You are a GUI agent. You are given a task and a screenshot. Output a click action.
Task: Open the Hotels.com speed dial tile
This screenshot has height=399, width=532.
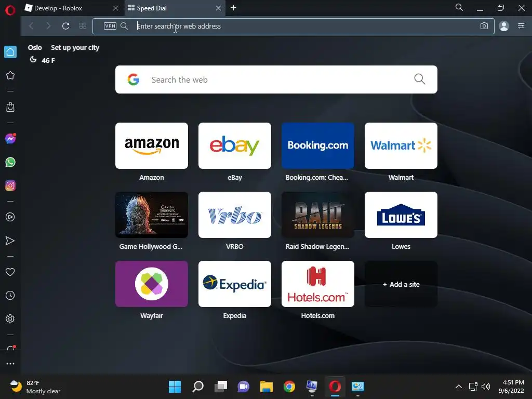tap(318, 284)
